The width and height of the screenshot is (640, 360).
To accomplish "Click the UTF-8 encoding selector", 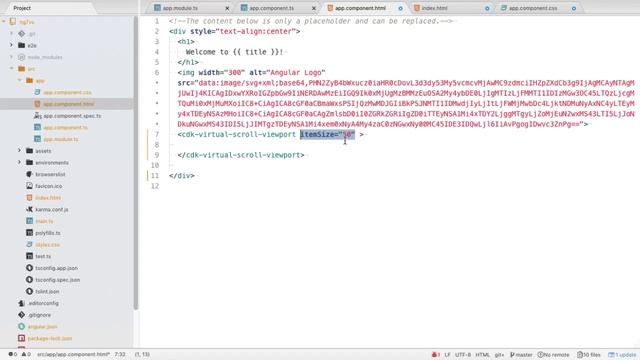I will point(463,355).
